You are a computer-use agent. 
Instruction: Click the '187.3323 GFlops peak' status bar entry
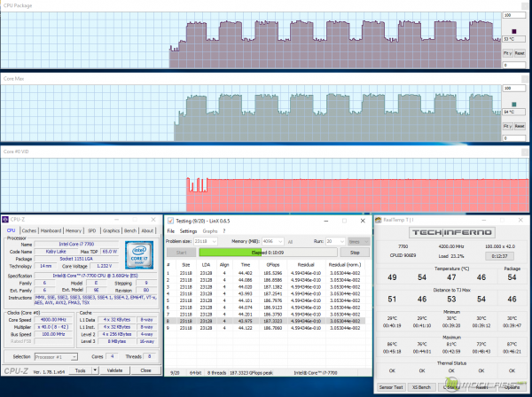pos(252,372)
